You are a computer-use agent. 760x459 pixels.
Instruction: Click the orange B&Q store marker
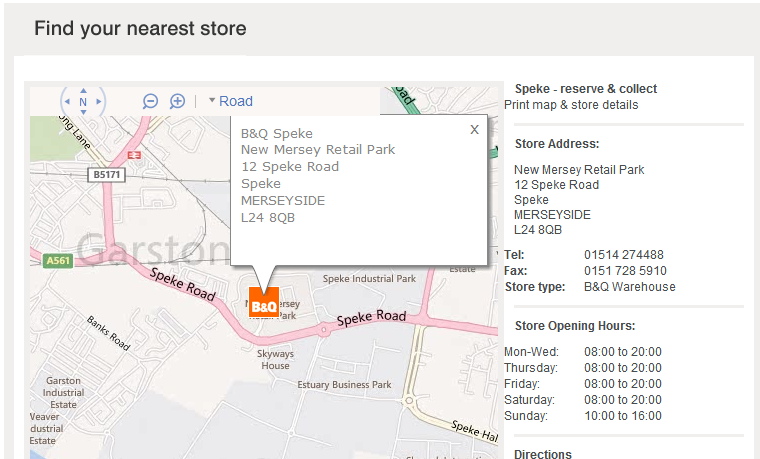[263, 304]
